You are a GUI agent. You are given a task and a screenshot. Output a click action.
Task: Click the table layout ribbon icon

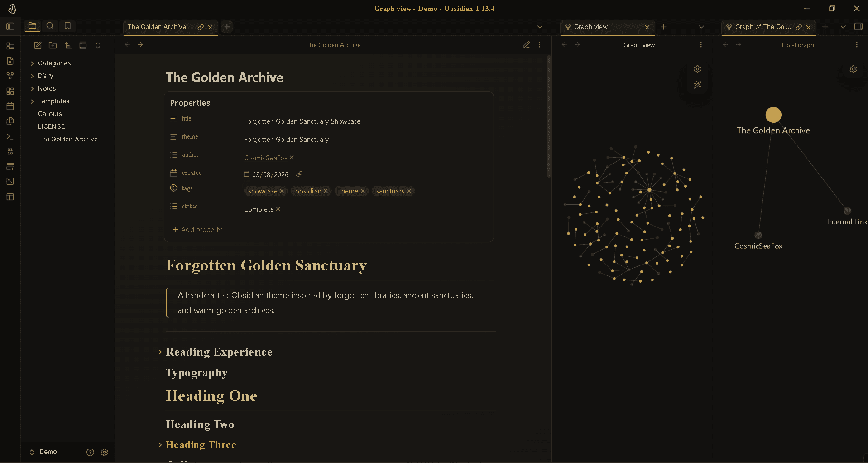[10, 197]
